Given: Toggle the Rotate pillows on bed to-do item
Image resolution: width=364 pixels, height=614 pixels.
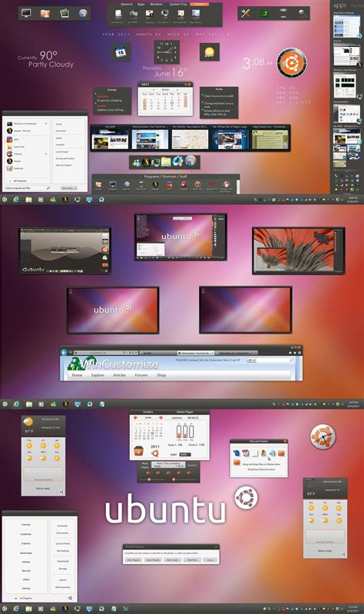Looking at the screenshot, I should click(203, 111).
